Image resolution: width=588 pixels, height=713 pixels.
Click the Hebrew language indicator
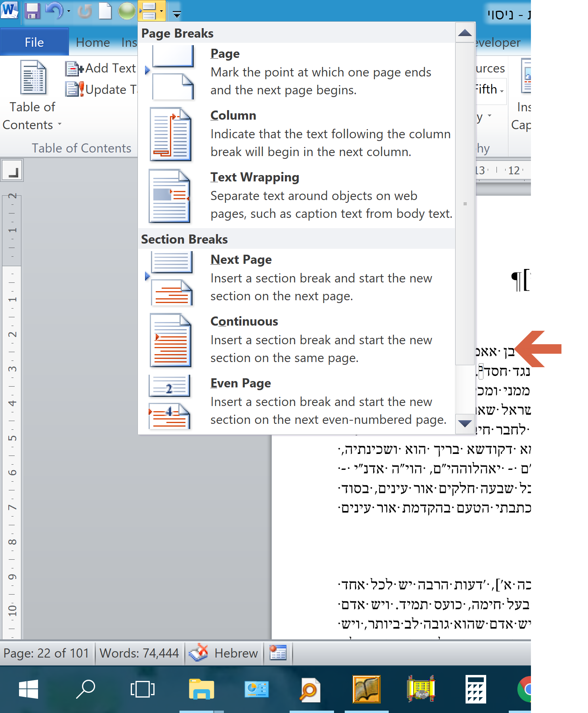pyautogui.click(x=236, y=653)
